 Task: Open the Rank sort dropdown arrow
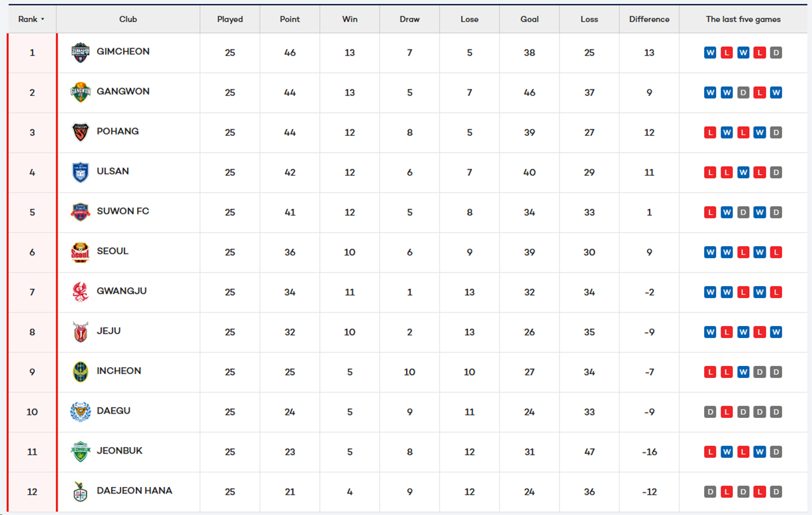43,20
